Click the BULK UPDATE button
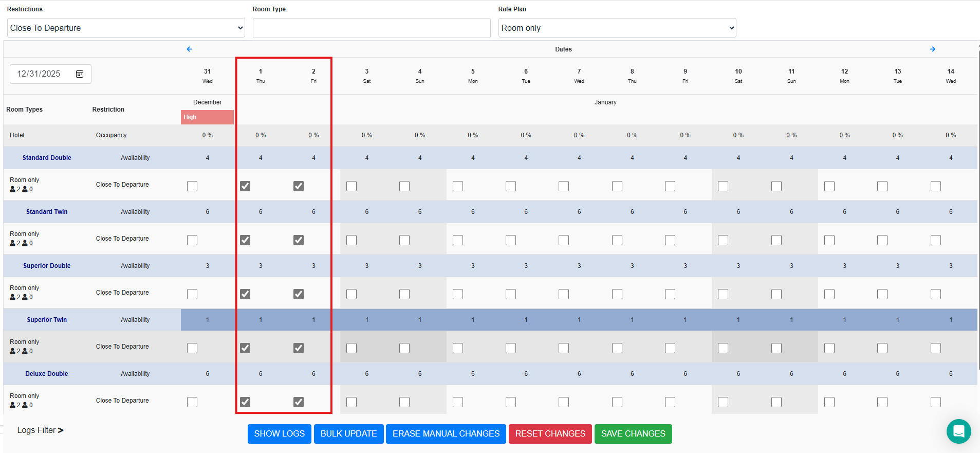 pos(348,433)
